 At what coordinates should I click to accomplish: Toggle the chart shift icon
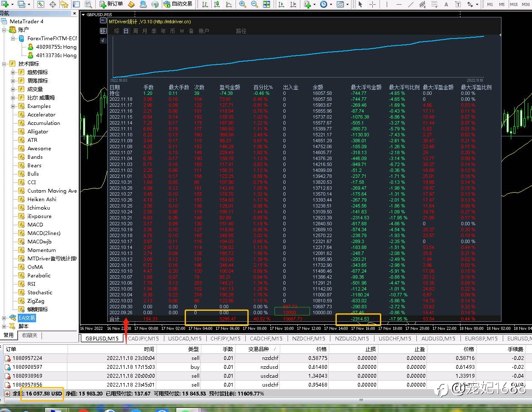pos(293,4)
